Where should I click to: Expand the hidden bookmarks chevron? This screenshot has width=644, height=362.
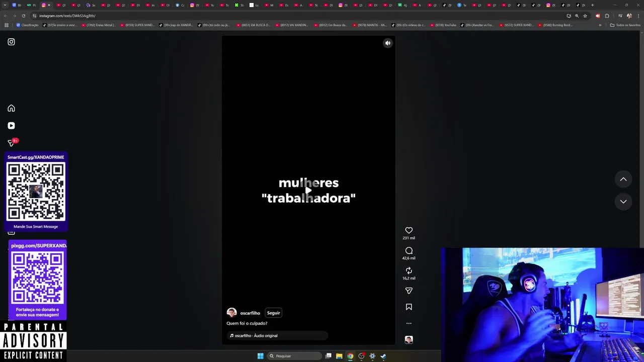(x=600, y=25)
